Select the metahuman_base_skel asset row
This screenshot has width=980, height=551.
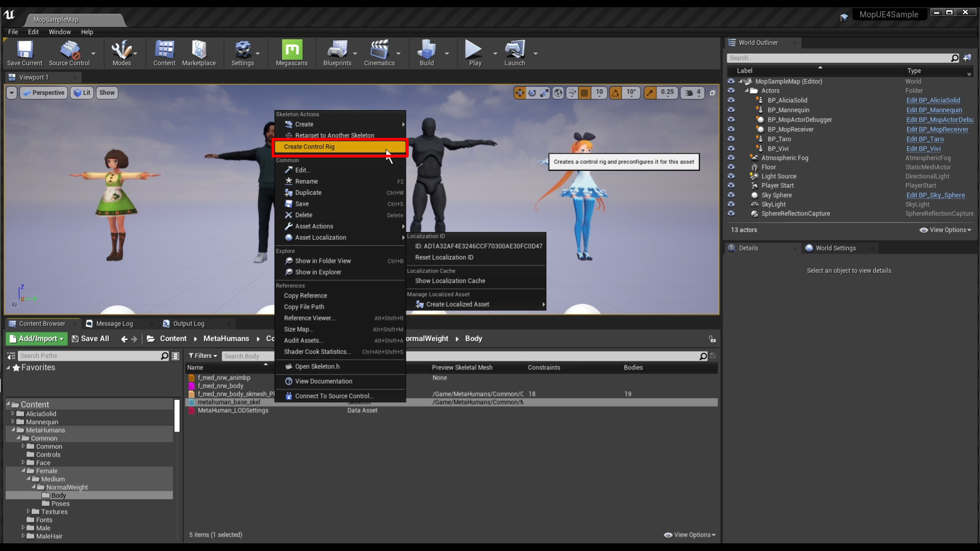click(x=451, y=403)
